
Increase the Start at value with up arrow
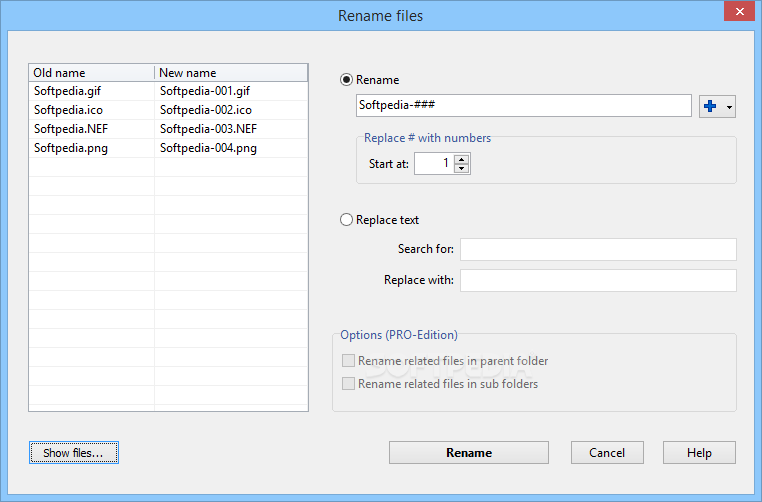pyautogui.click(x=462, y=159)
